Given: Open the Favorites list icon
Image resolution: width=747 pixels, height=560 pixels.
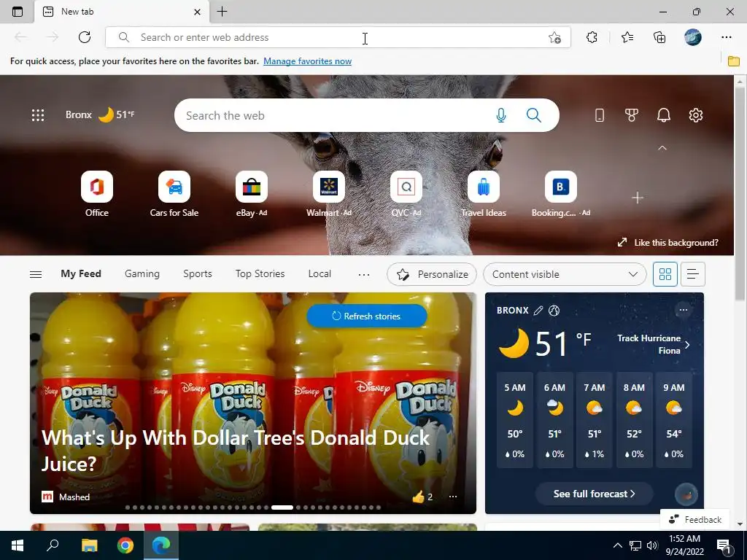Looking at the screenshot, I should [627, 37].
